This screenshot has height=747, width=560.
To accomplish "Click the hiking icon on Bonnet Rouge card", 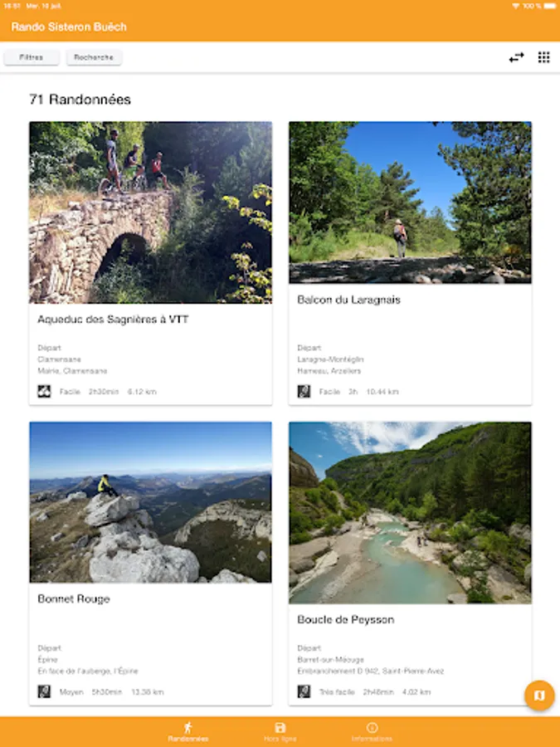I will click(44, 691).
